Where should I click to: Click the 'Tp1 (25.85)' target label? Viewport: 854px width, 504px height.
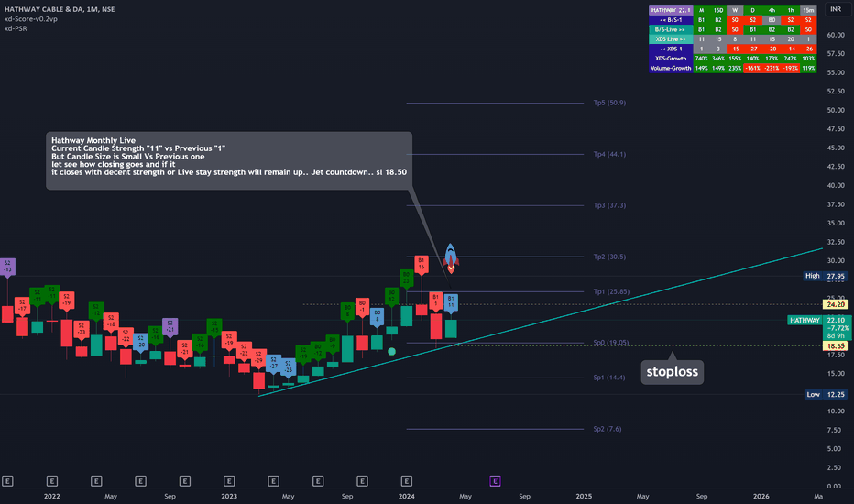[x=611, y=292]
